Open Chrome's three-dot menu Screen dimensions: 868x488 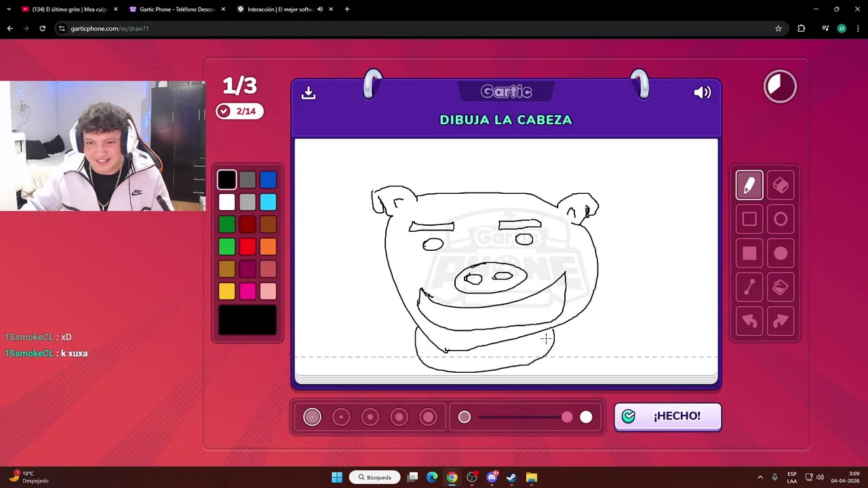(x=858, y=28)
